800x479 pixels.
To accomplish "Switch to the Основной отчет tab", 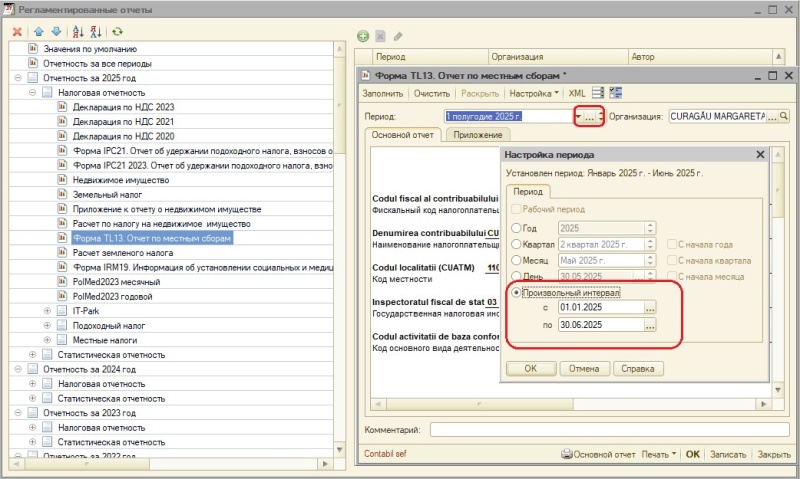I will pos(403,135).
